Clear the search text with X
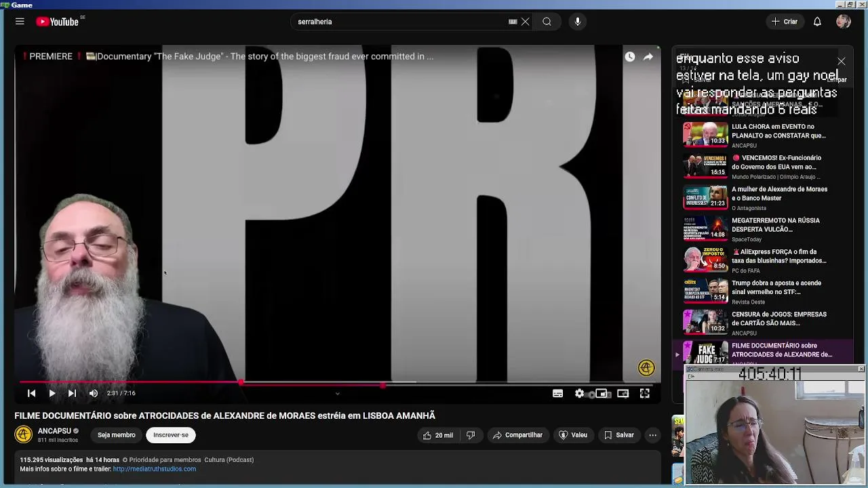868x488 pixels. (525, 22)
